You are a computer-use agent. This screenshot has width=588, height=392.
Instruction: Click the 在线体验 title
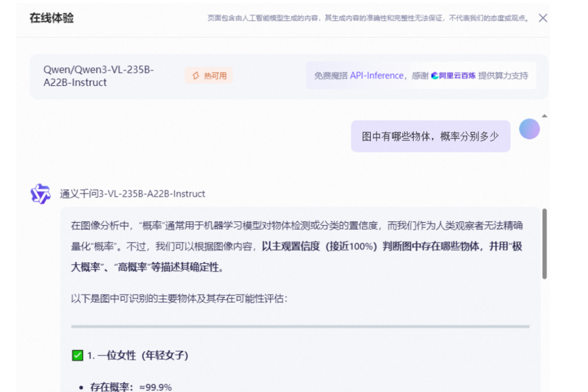click(52, 18)
